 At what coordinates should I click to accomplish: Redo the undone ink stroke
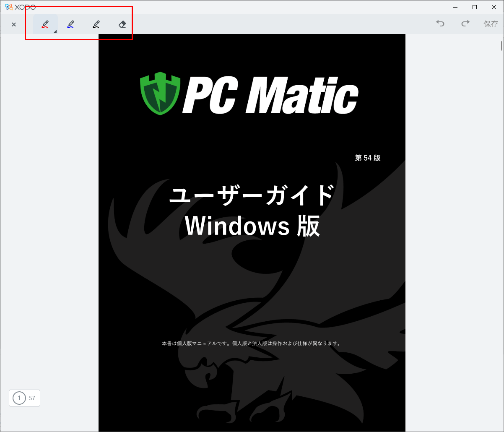click(465, 24)
